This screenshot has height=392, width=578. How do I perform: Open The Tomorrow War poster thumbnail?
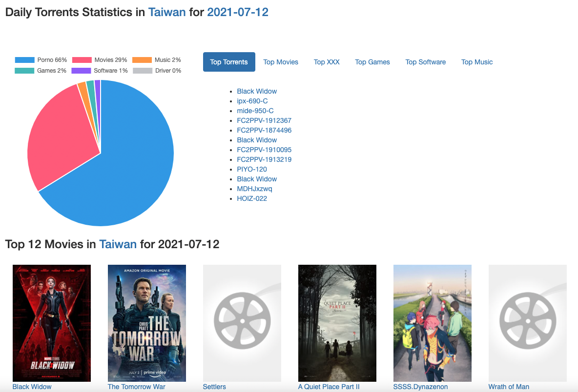coord(147,323)
